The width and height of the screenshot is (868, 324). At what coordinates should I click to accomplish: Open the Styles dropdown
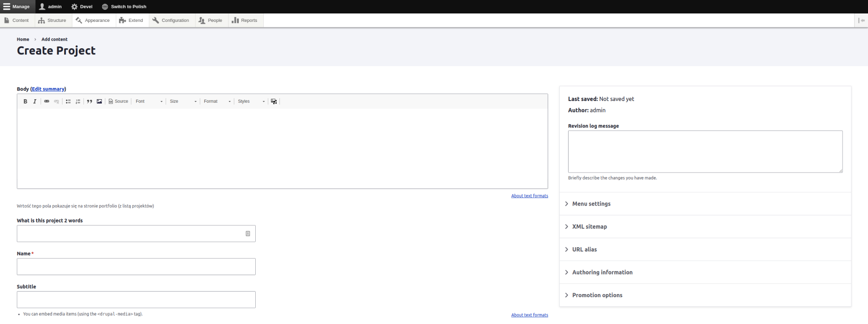(x=251, y=101)
